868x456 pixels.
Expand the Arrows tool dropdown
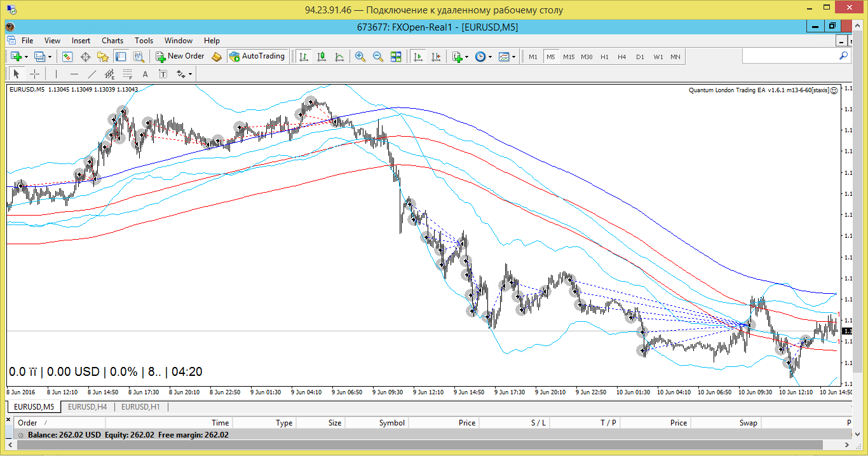coord(189,74)
